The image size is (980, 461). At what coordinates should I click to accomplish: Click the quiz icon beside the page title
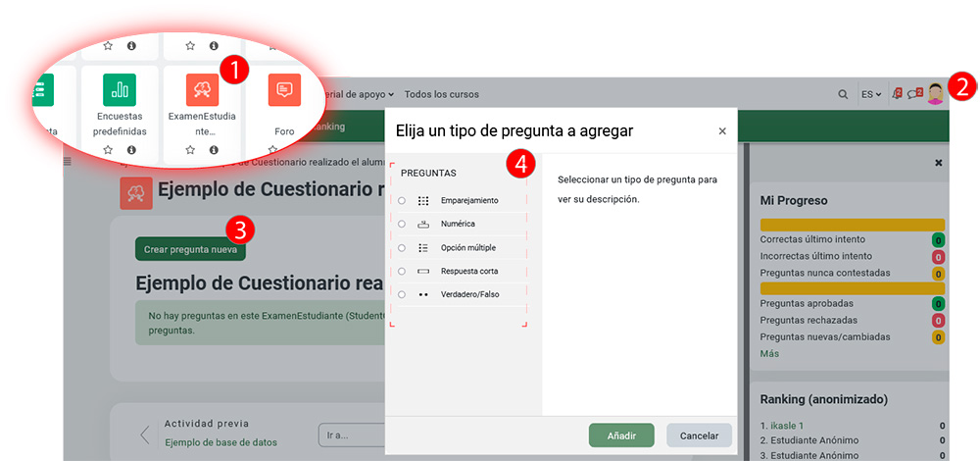(136, 193)
